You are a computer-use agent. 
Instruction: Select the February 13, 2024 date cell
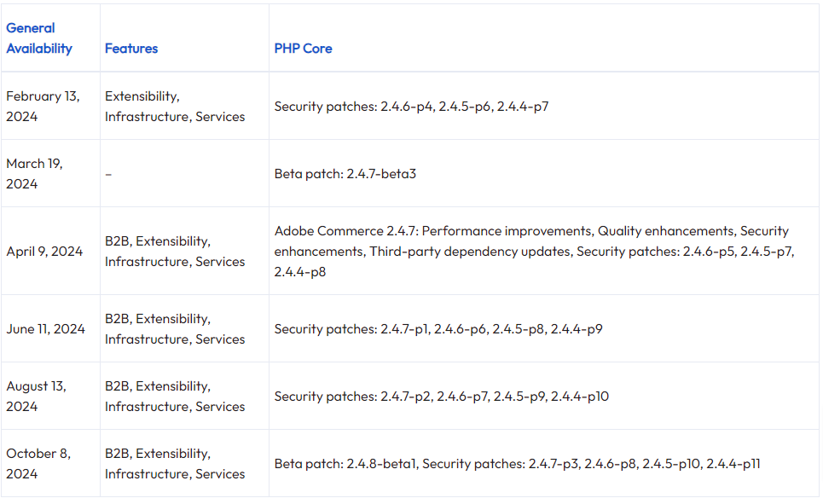(x=43, y=106)
